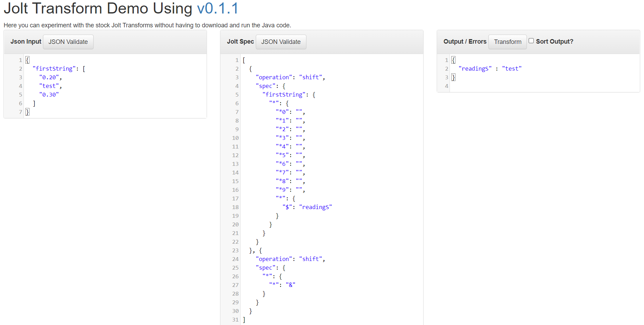
Task: Click JSON Validate in Jolt Spec panel
Action: pyautogui.click(x=281, y=42)
